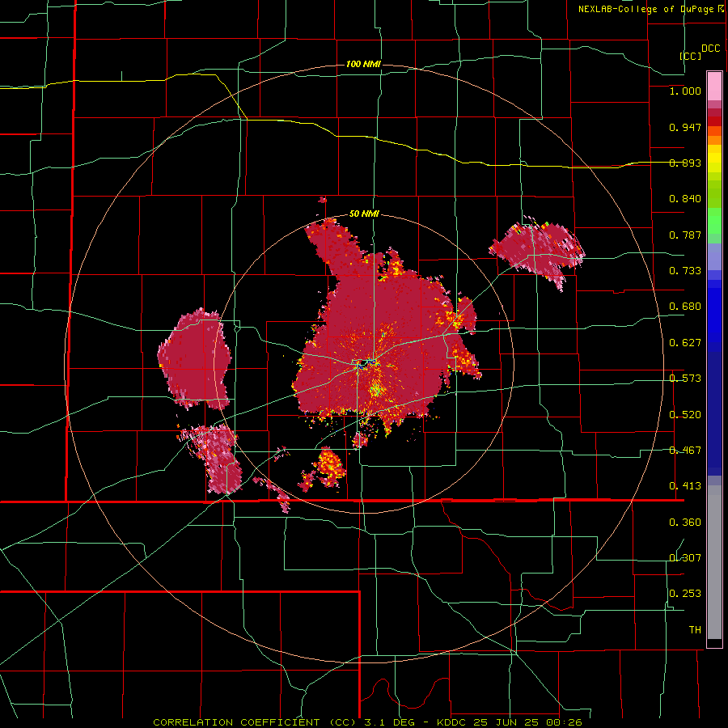
Task: Select the 0.467 scale value
Action: [685, 451]
